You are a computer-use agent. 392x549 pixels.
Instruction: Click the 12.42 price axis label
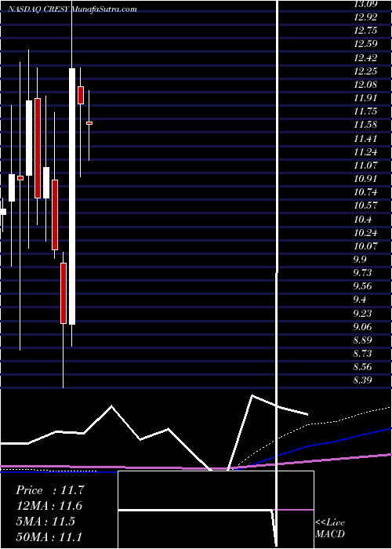(x=366, y=57)
